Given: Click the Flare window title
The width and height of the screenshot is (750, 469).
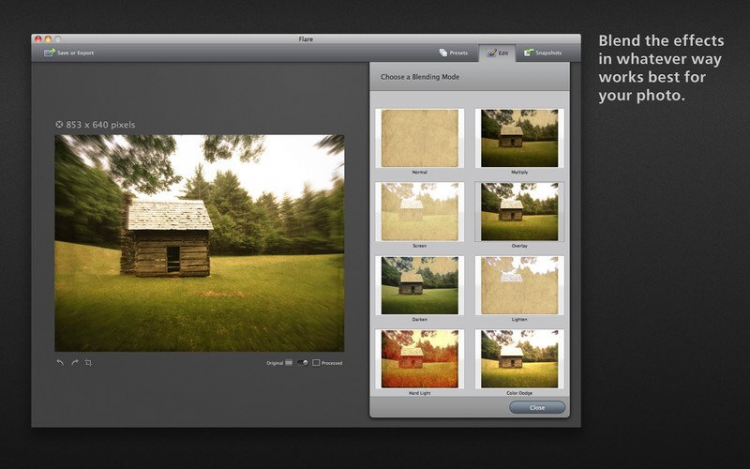Looking at the screenshot, I should point(306,39).
